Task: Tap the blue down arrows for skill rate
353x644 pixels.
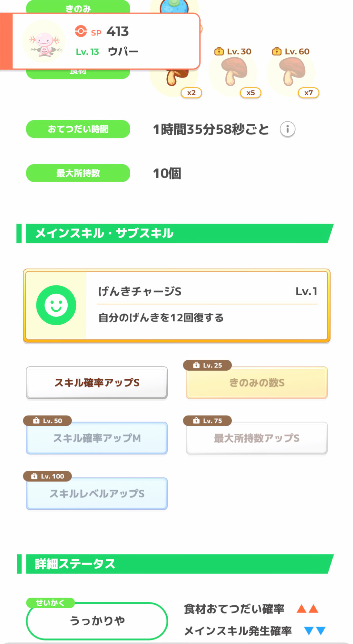Action: 315,630
